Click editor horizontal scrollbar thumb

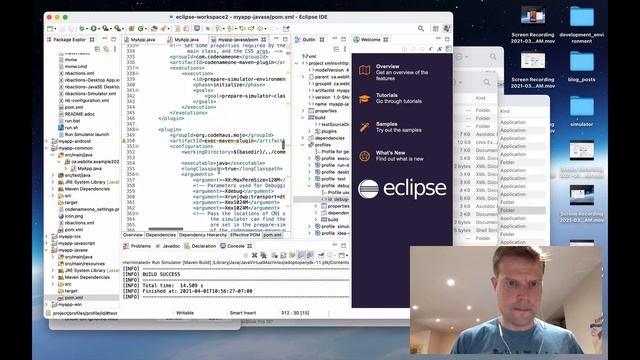tap(166, 229)
